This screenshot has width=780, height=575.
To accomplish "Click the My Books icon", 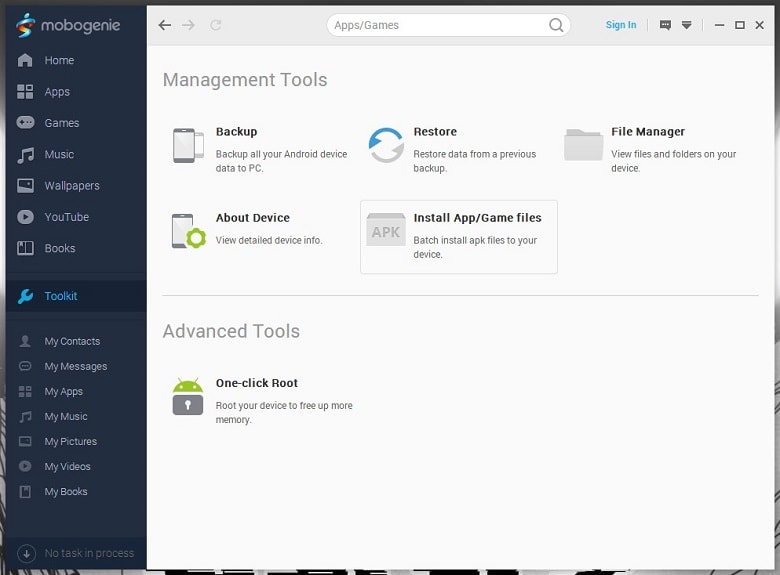I will tap(25, 491).
